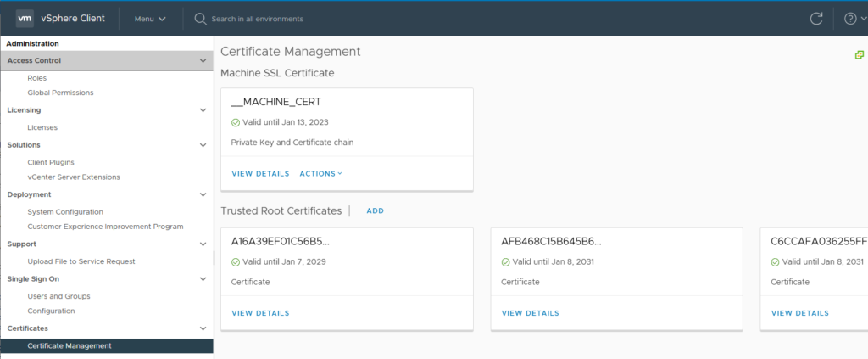Click the __MACHINE_CERT title
The width and height of the screenshot is (868, 359).
coord(275,102)
